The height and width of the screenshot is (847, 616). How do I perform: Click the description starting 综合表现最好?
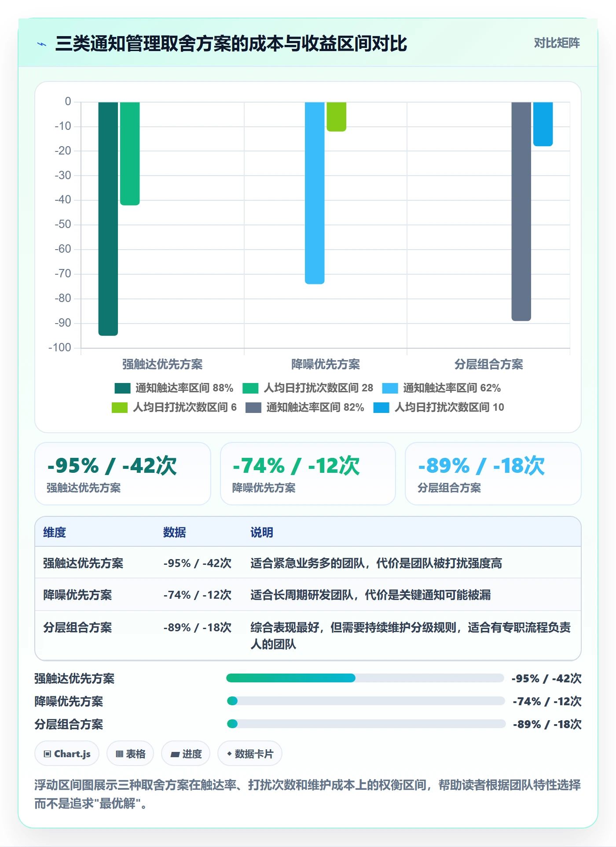tap(411, 636)
